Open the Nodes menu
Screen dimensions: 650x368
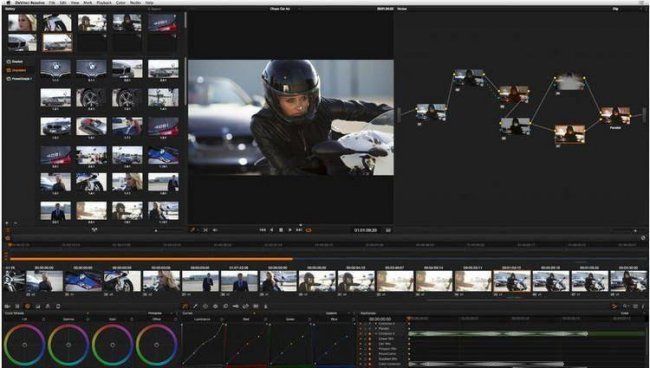(x=135, y=2)
